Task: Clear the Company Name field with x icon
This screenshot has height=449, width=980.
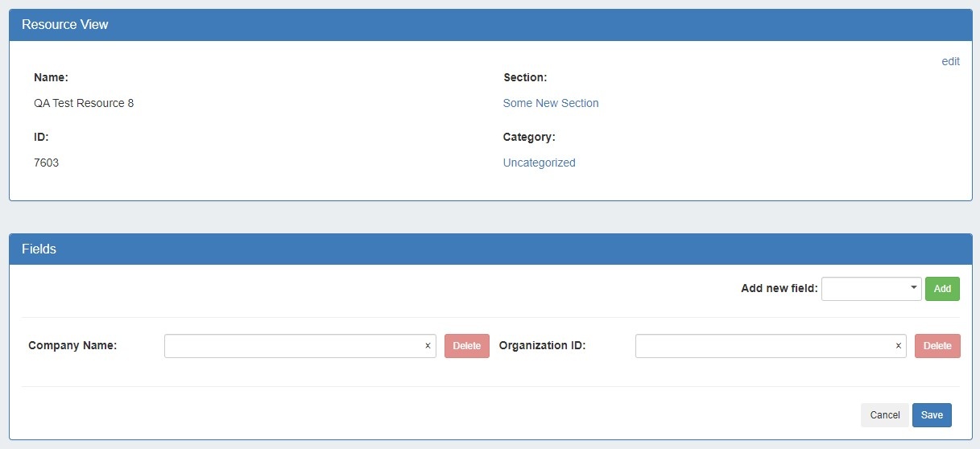Action: click(428, 346)
